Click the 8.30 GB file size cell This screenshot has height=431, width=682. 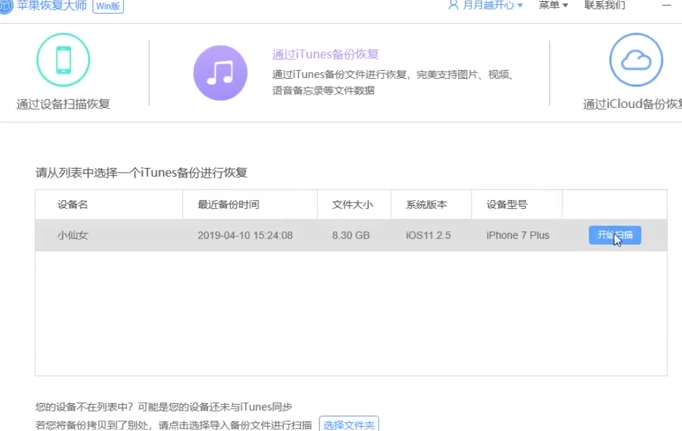[351, 235]
